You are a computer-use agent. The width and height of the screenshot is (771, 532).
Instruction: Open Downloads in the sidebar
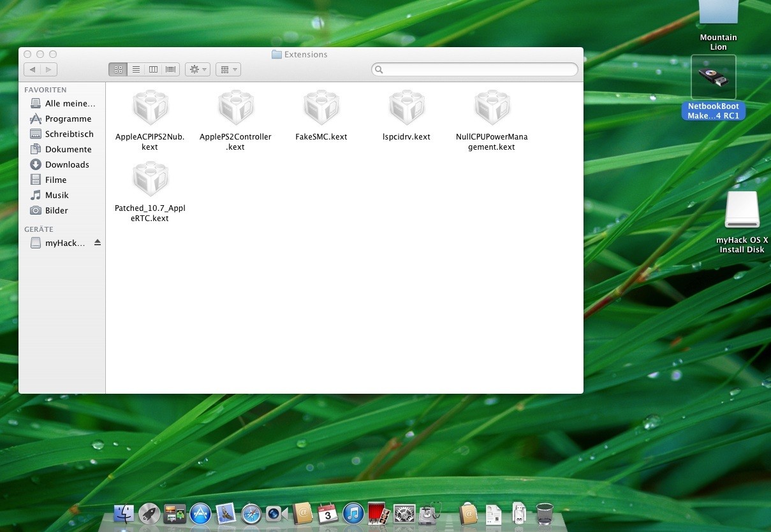click(67, 164)
